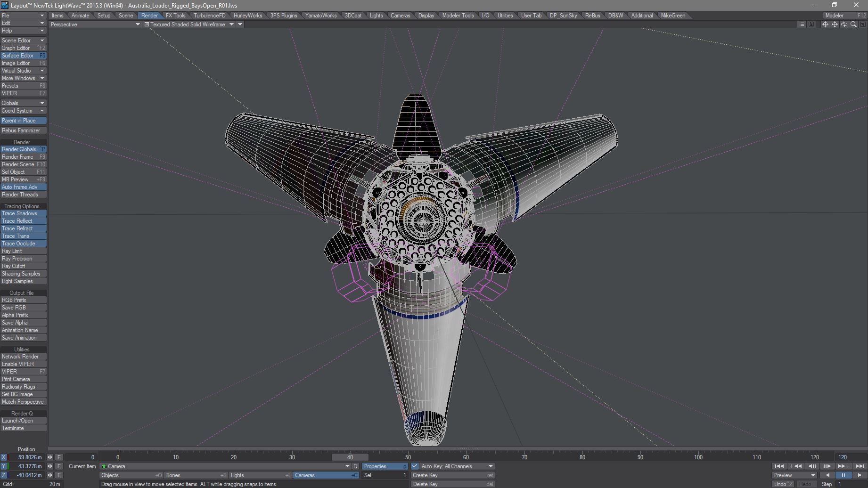Open the Preview dropdown menu
Screen dimensions: 868x488
pyautogui.click(x=794, y=475)
